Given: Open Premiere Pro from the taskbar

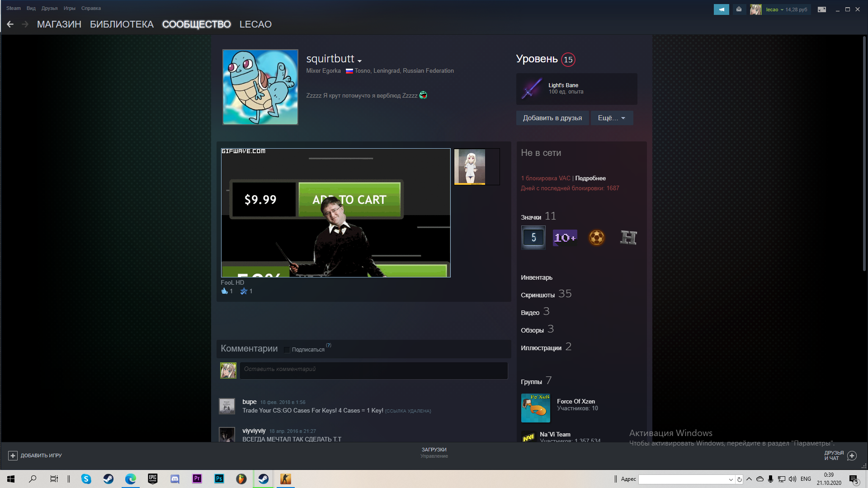Looking at the screenshot, I should (197, 479).
